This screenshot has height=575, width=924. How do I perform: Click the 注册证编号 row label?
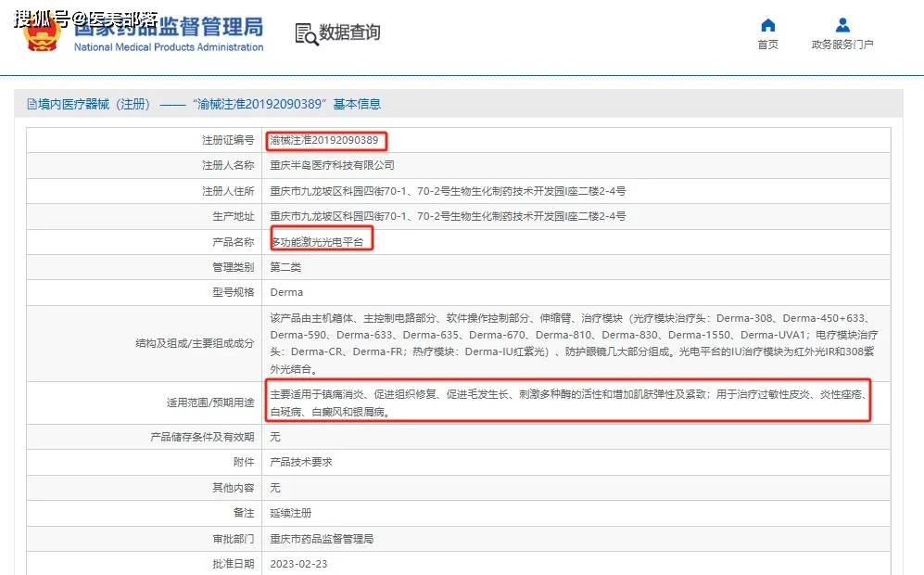(x=228, y=140)
